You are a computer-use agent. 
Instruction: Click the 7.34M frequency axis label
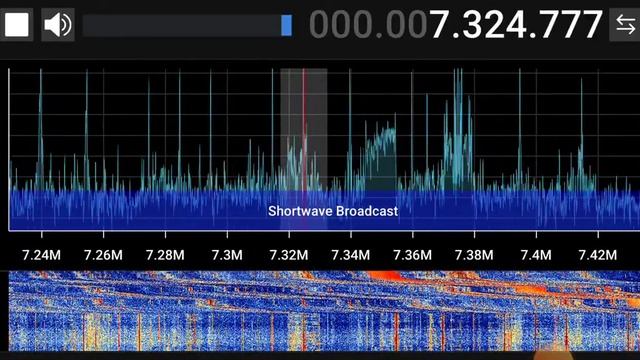351,255
